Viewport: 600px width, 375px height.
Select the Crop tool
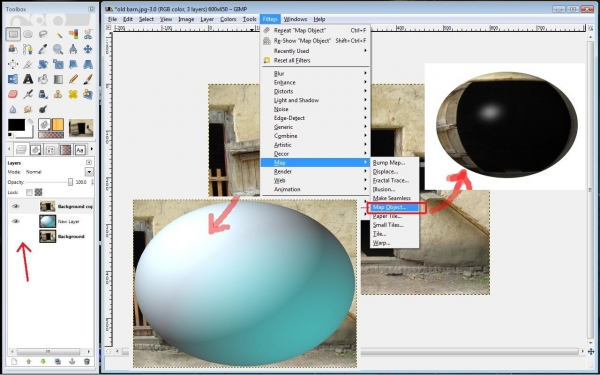click(28, 64)
